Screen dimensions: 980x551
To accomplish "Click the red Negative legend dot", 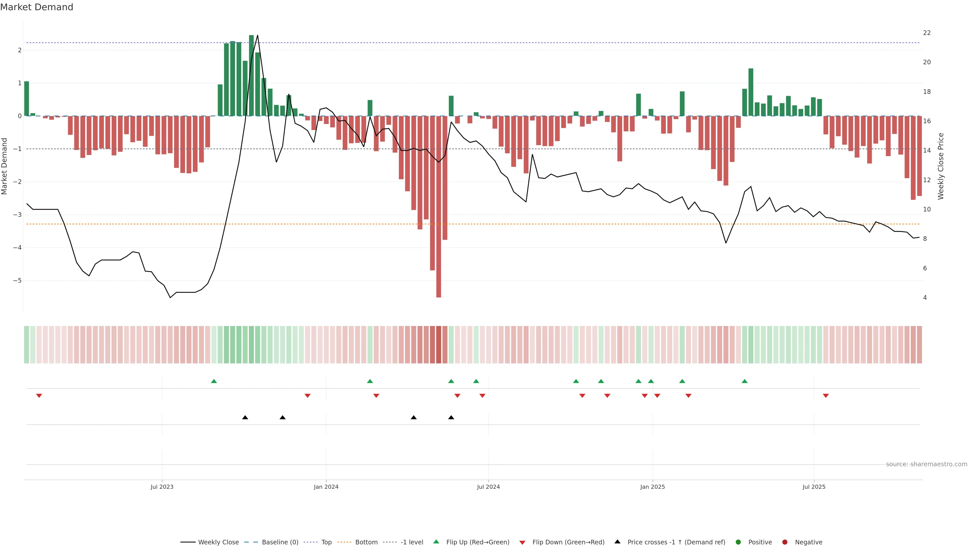I will pos(785,542).
